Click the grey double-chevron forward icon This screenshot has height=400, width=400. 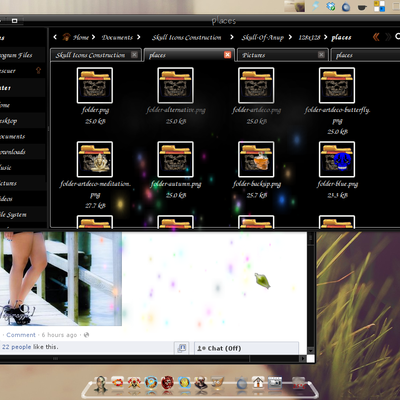click(x=388, y=37)
